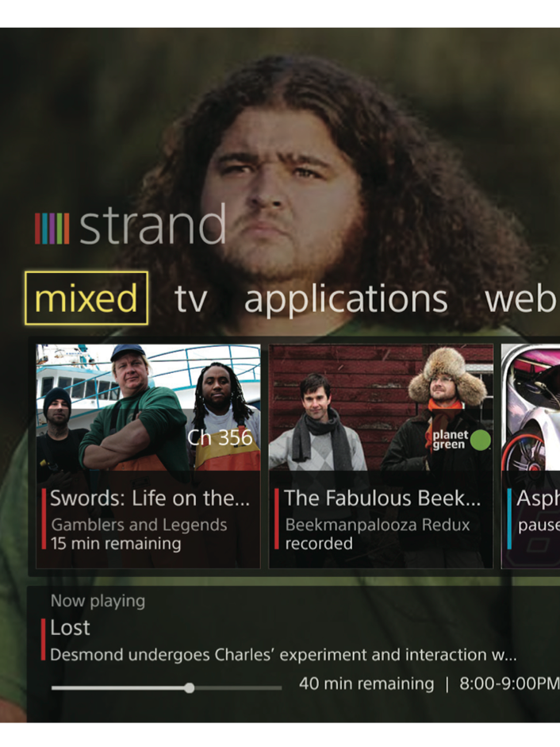Open the applications tab

click(346, 299)
